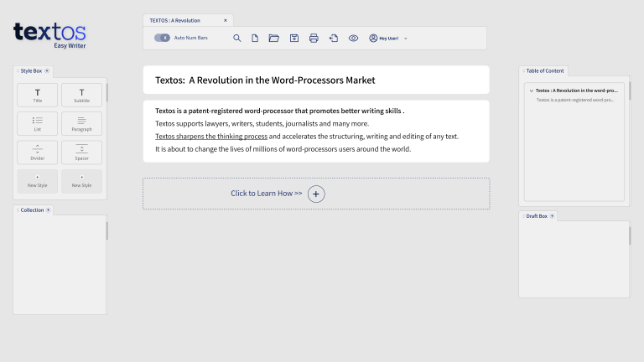Click the document title text block
Image resolution: width=644 pixels, height=362 pixels.
click(316, 80)
